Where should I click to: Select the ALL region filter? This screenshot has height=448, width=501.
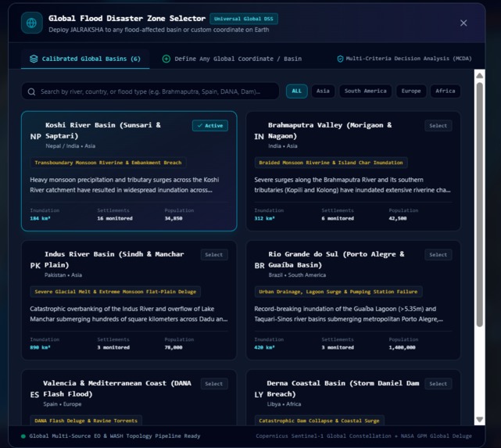pyautogui.click(x=296, y=91)
